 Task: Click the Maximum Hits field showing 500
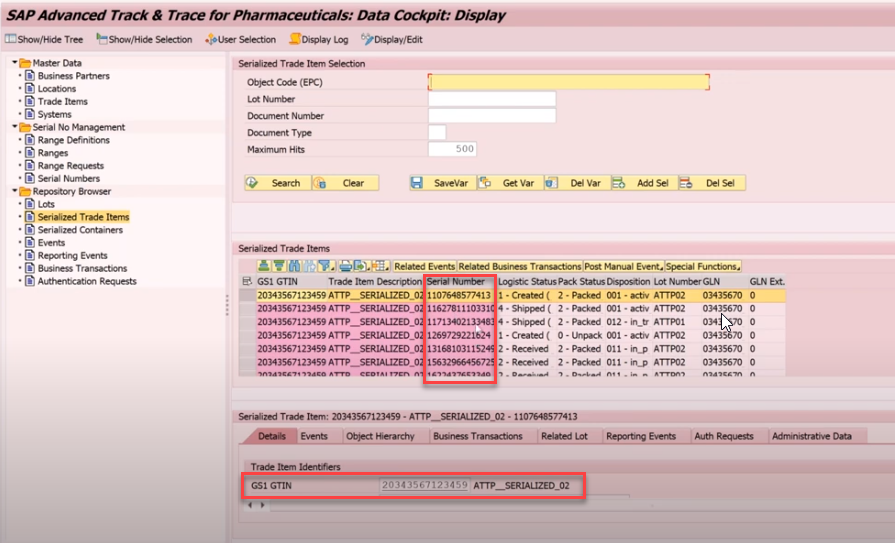point(452,149)
